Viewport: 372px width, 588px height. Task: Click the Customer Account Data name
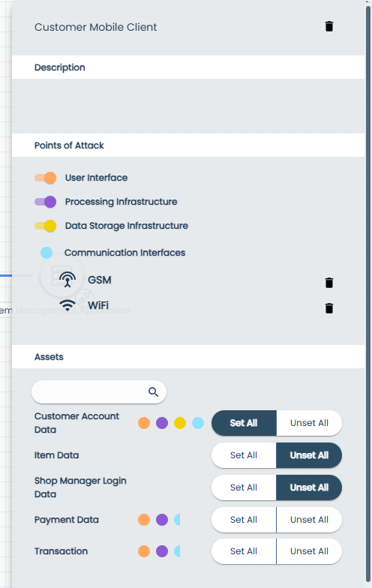(x=76, y=423)
